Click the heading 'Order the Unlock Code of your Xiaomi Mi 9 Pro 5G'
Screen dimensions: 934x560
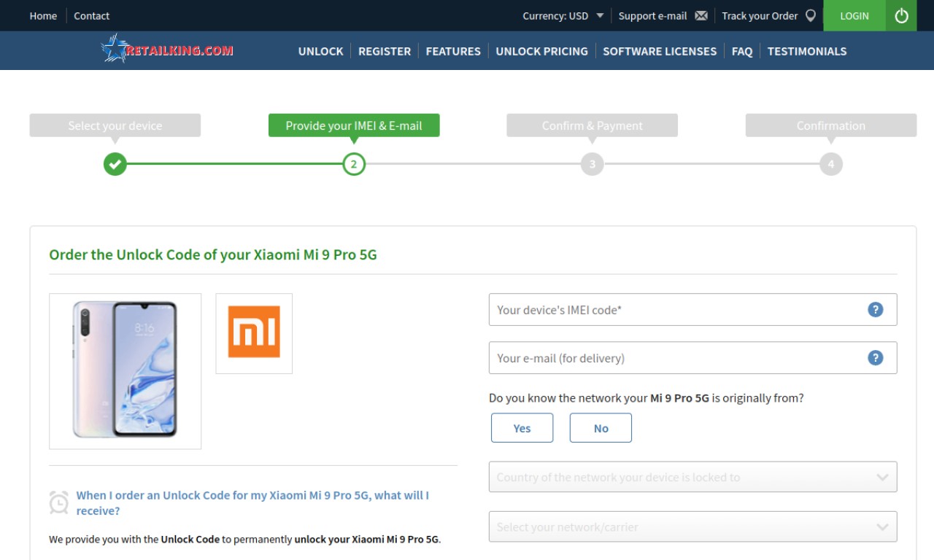click(213, 254)
